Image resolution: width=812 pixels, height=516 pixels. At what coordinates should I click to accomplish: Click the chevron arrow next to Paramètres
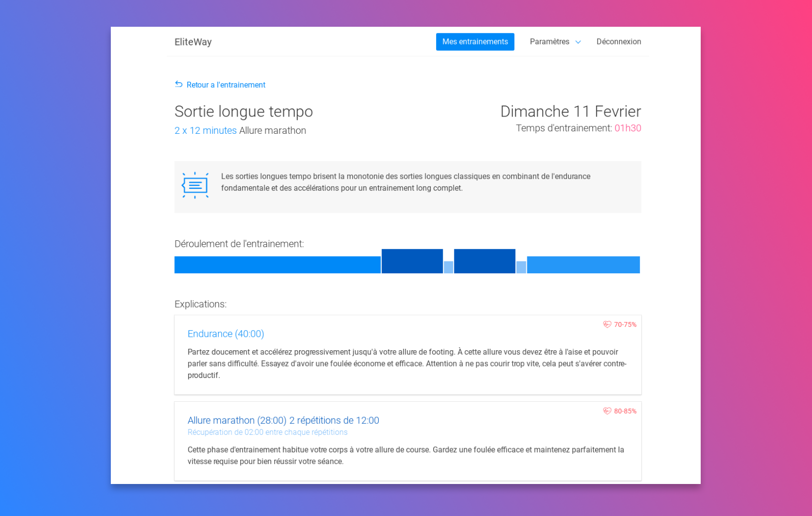click(578, 42)
